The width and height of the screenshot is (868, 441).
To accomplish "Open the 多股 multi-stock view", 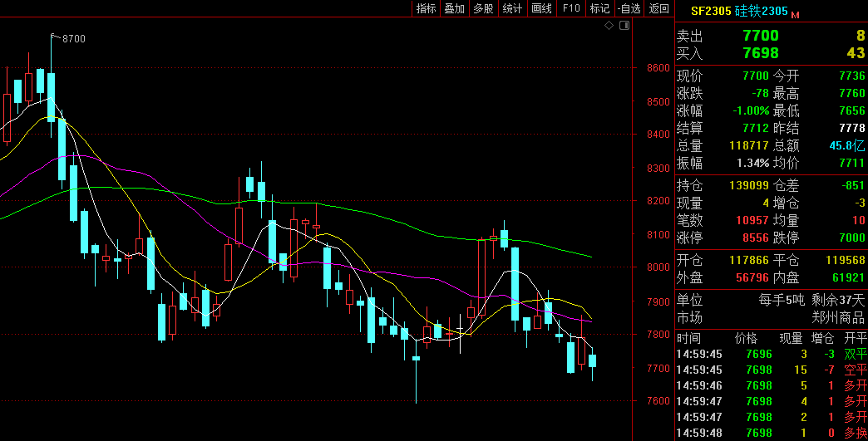I will click(483, 8).
